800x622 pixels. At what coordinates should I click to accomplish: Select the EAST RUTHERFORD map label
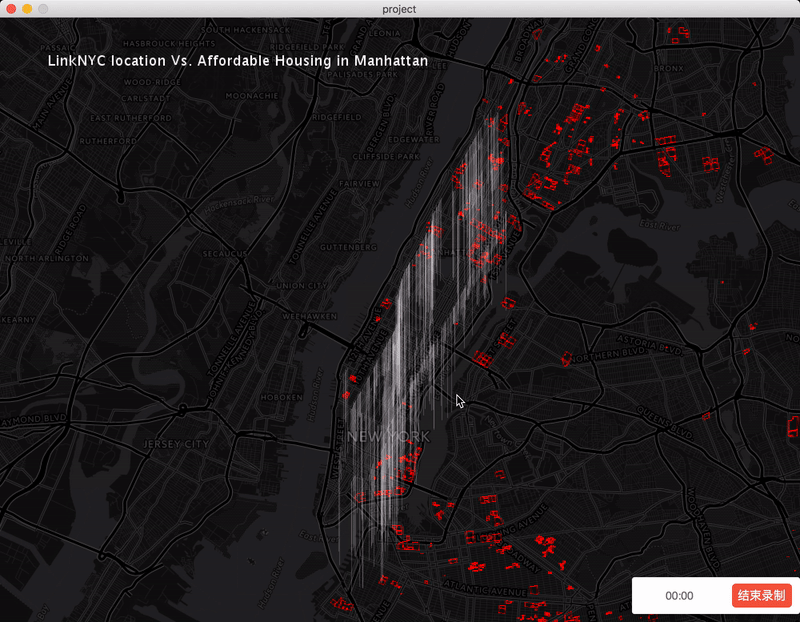point(131,118)
